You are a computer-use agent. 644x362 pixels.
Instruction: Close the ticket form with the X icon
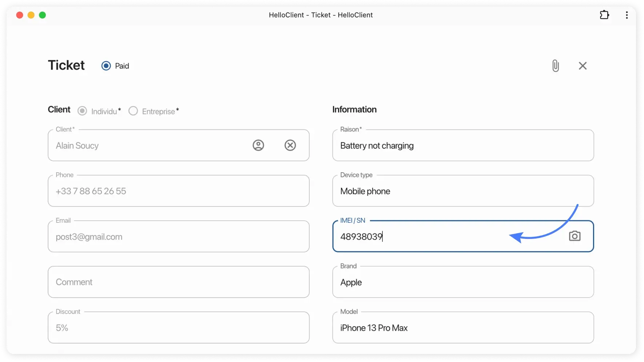coord(583,66)
